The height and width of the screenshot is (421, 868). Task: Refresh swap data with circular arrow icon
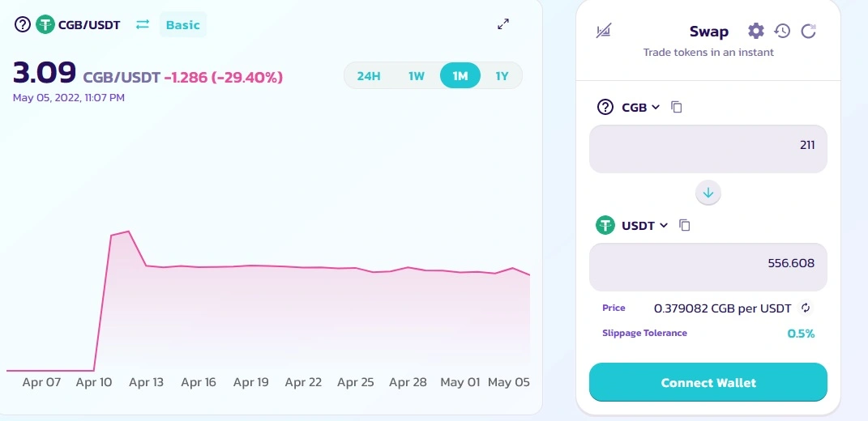tap(808, 31)
